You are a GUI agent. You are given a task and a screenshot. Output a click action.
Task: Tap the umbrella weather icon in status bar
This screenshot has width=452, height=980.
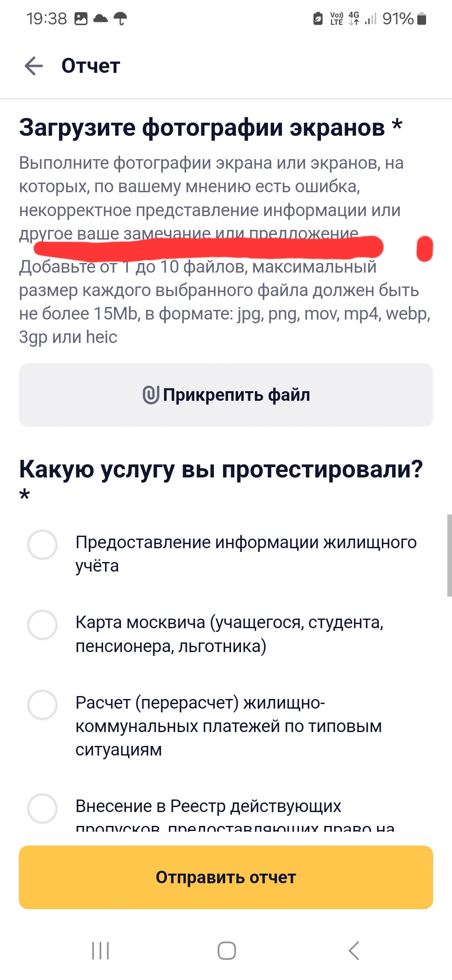point(121,19)
